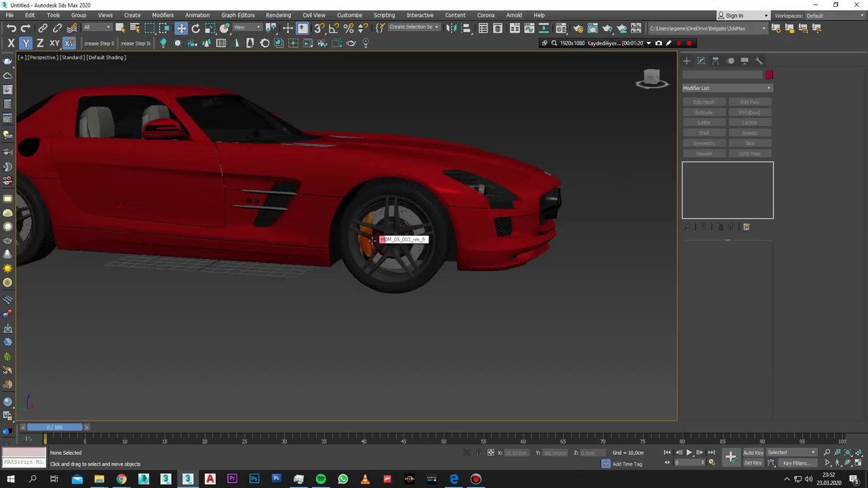Expand the Modifier List dropdown
This screenshot has width=868, height=488.
[x=727, y=88]
